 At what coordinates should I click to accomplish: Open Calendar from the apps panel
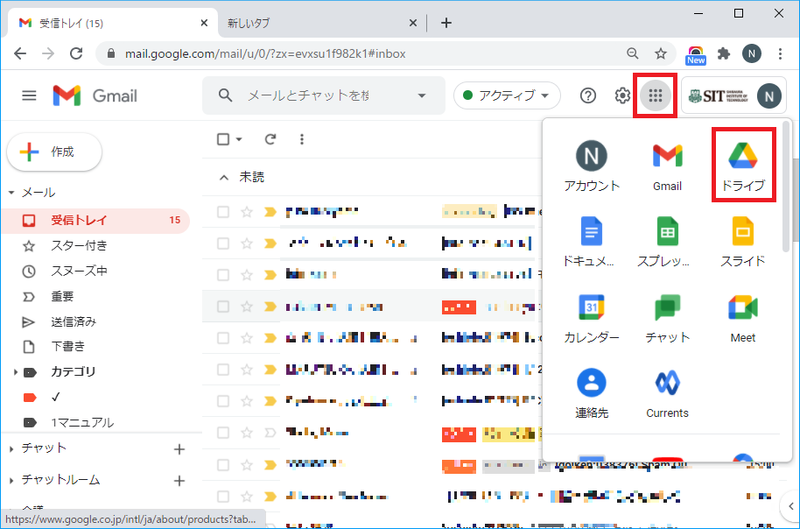point(591,317)
